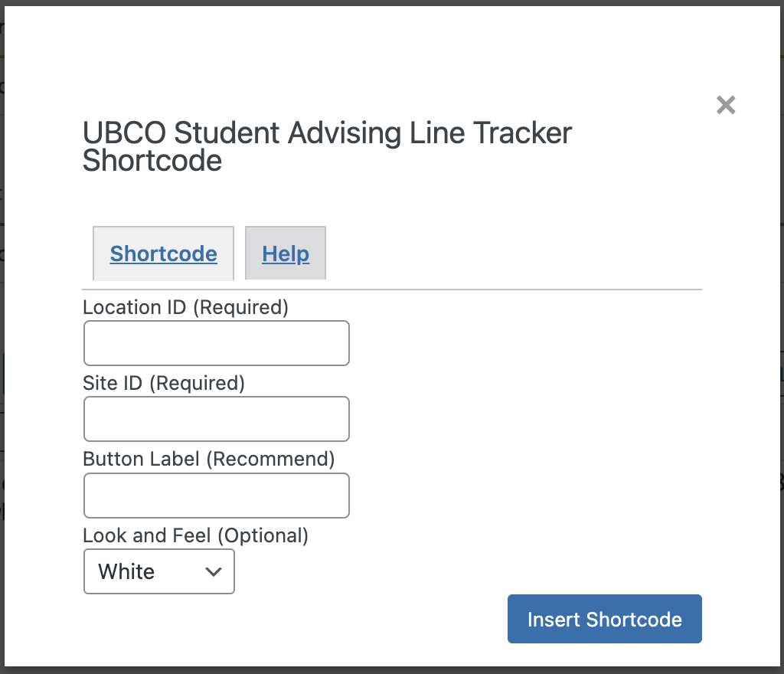Screen dimensions: 784x674
Task: Click the Location ID (Required) label
Action: click(185, 307)
